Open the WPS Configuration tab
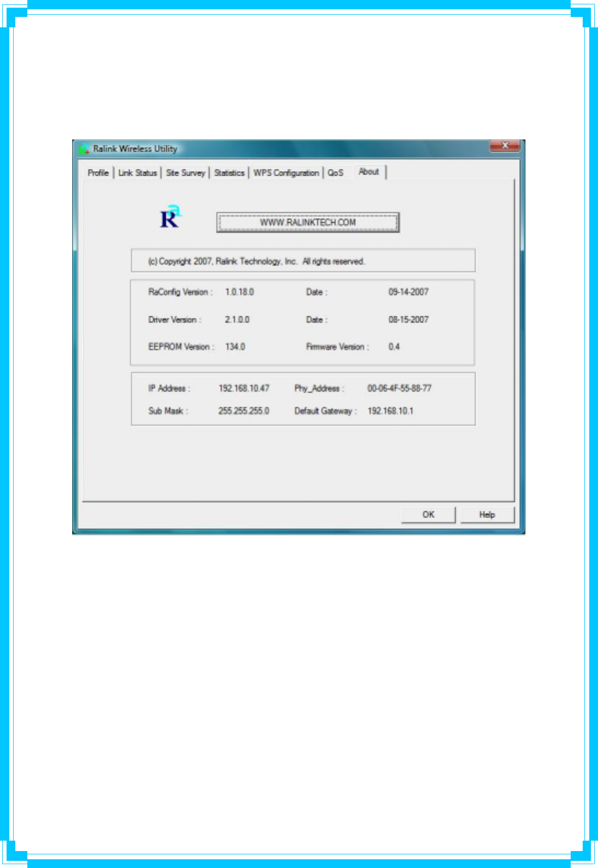The width and height of the screenshot is (598, 868). coord(286,173)
